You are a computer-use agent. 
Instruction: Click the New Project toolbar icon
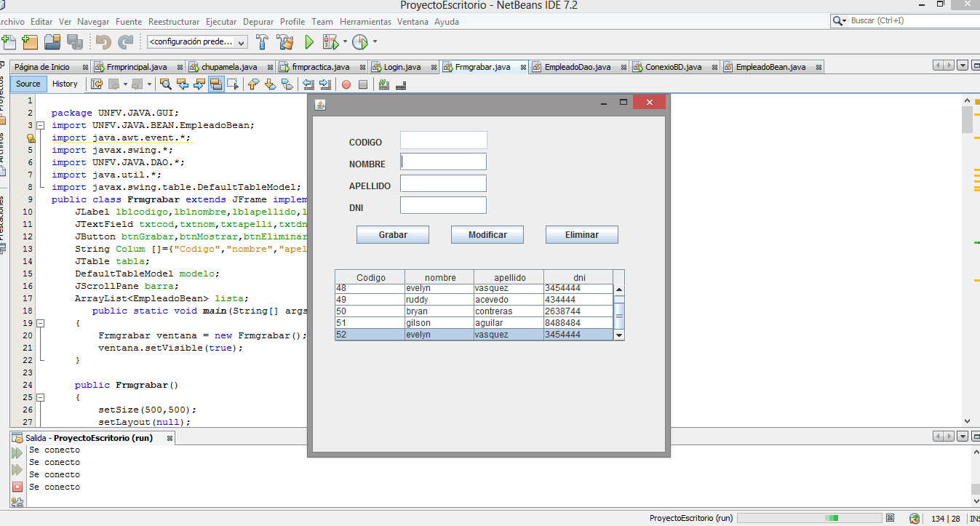[30, 41]
